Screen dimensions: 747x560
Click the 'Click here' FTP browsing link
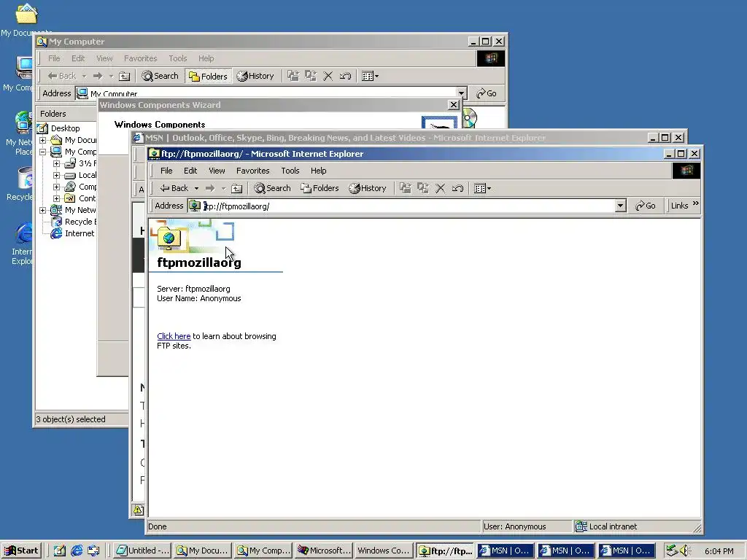[x=174, y=336]
